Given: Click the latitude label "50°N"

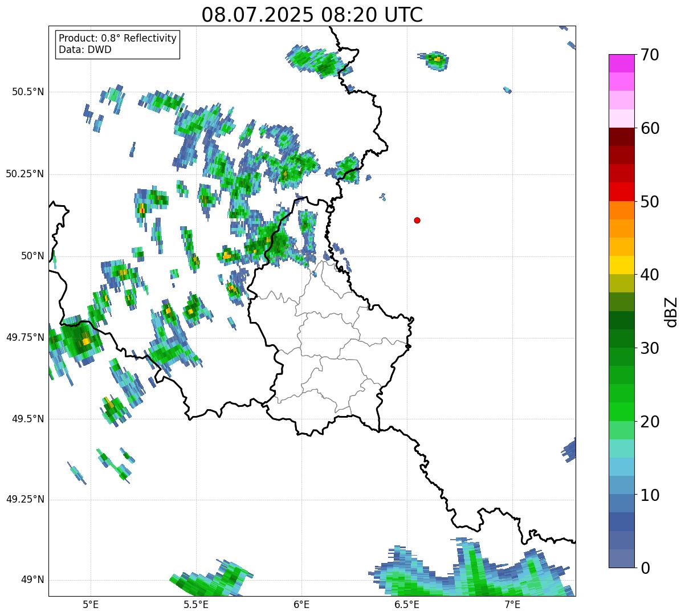Looking at the screenshot, I should tap(32, 256).
